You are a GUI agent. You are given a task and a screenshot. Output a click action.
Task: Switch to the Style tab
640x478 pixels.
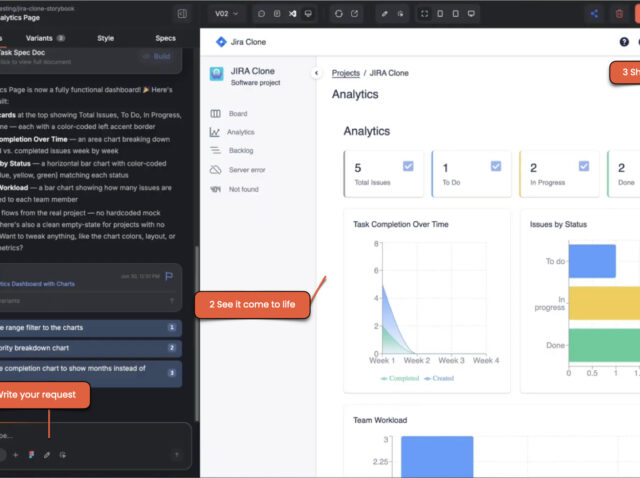tap(106, 38)
